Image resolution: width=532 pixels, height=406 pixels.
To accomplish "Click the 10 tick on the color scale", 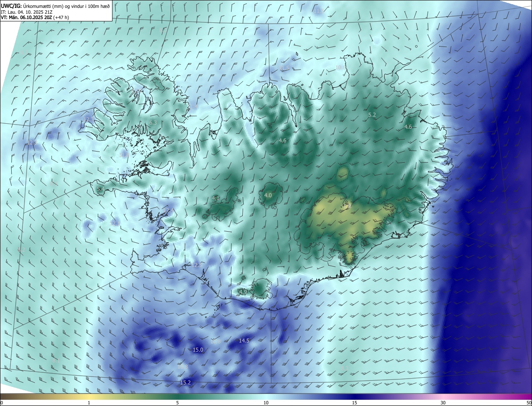I will pyautogui.click(x=266, y=403).
